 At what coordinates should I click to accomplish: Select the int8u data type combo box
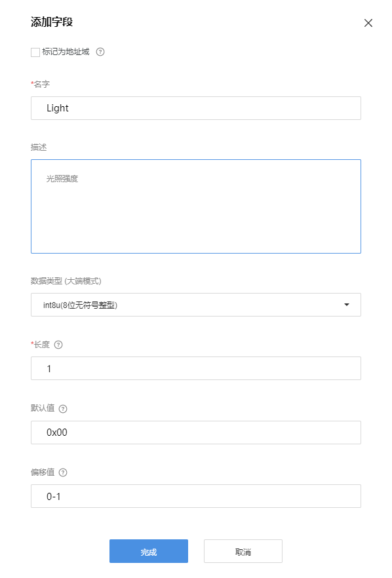tap(195, 305)
